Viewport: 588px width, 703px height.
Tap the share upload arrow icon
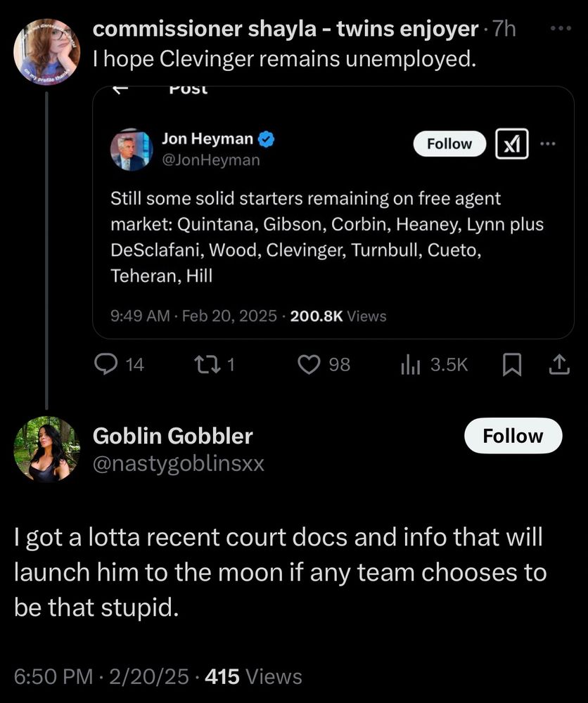point(558,363)
